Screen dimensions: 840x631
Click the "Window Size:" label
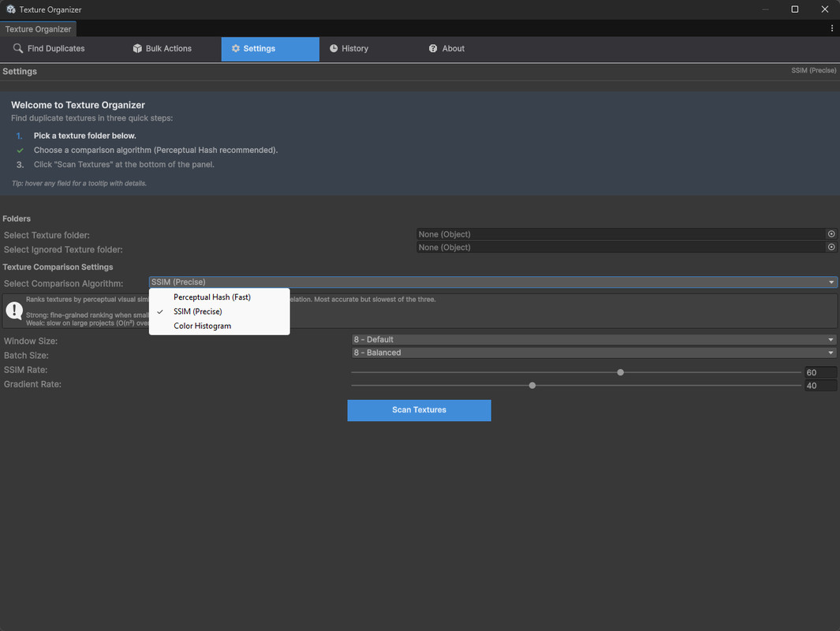pyautogui.click(x=31, y=341)
